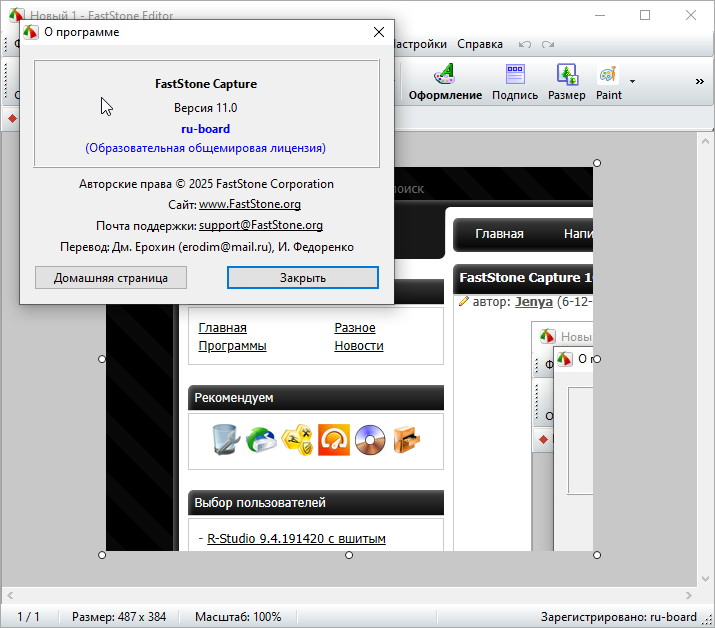715x628 pixels.
Task: Click the yellow tools shield icon under Рекомендуем
Action: (x=297, y=440)
